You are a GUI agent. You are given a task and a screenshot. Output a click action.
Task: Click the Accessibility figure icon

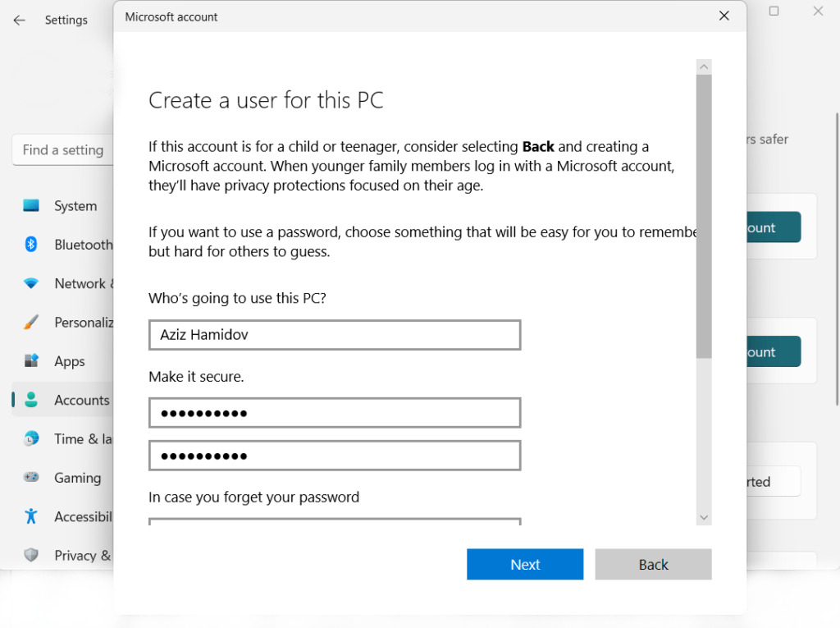31,516
